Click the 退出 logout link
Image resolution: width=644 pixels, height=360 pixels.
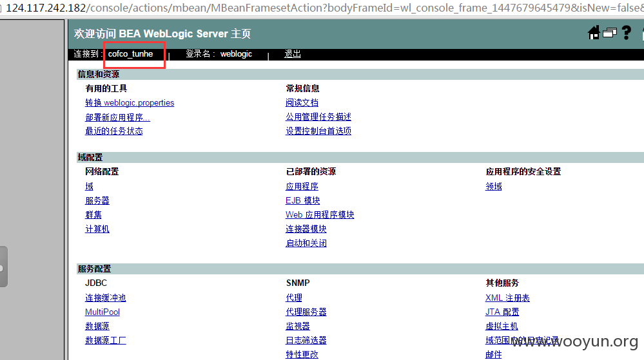pos(293,53)
